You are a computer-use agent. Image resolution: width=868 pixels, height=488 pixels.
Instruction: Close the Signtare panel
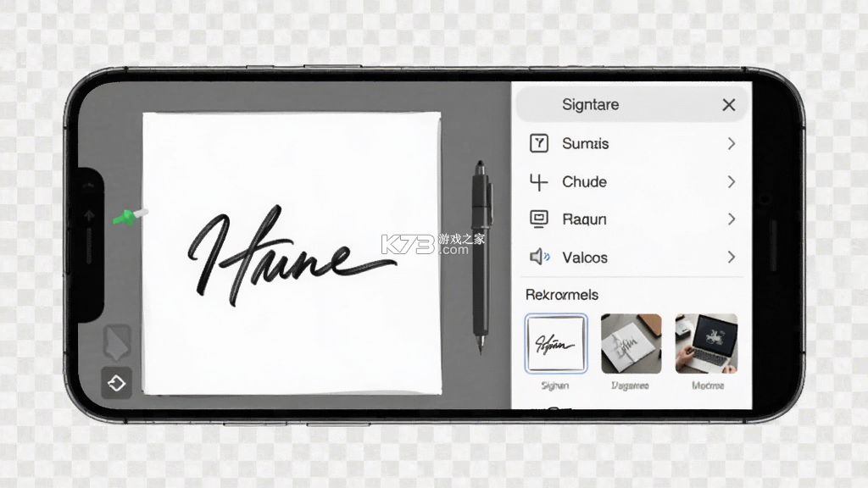(728, 104)
